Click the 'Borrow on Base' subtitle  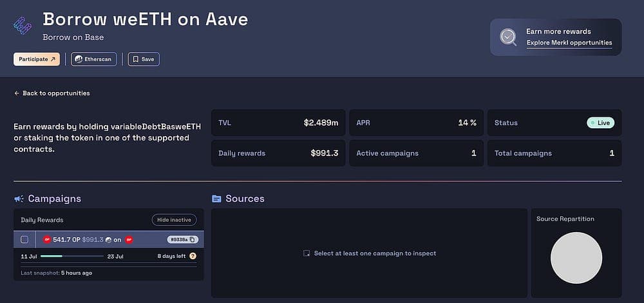pyautogui.click(x=73, y=37)
